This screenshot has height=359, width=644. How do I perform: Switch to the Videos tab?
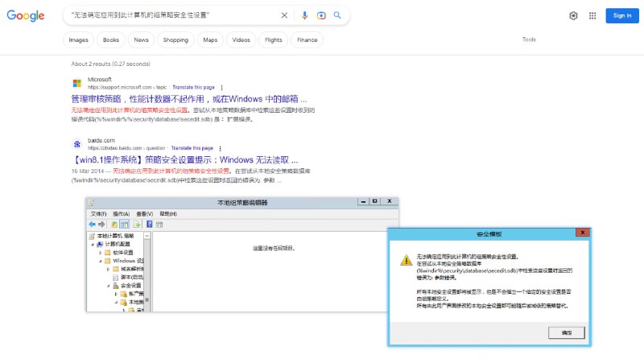pyautogui.click(x=241, y=39)
